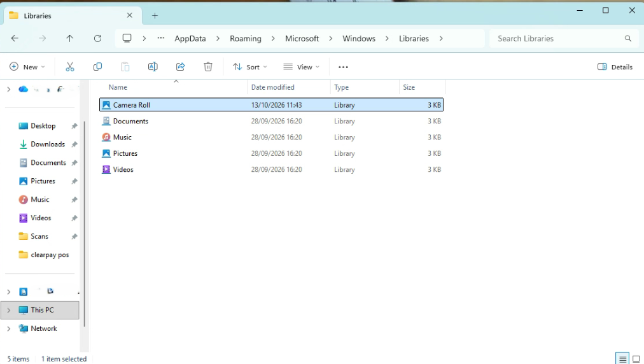The height and width of the screenshot is (364, 644).
Task: Go up one folder level
Action: [x=70, y=38]
